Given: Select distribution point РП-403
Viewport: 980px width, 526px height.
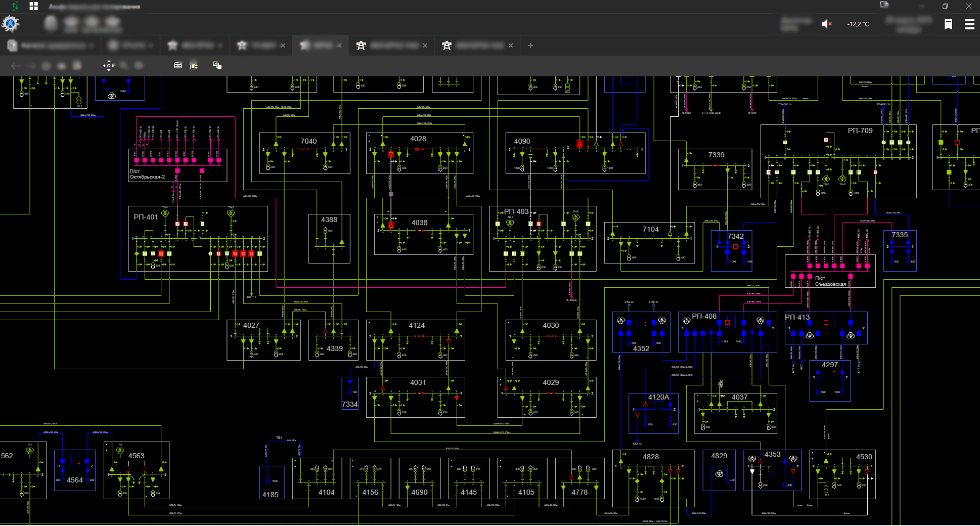Looking at the screenshot, I should tap(516, 211).
